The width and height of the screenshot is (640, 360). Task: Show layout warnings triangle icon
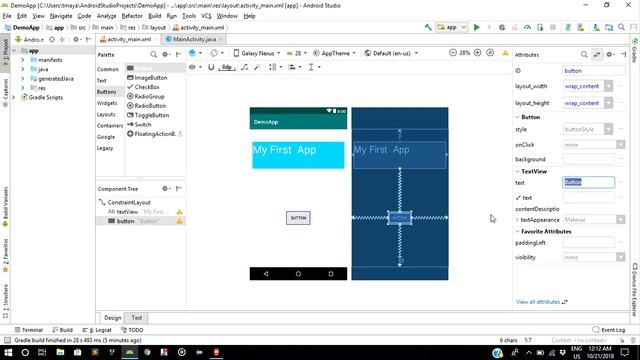(505, 53)
